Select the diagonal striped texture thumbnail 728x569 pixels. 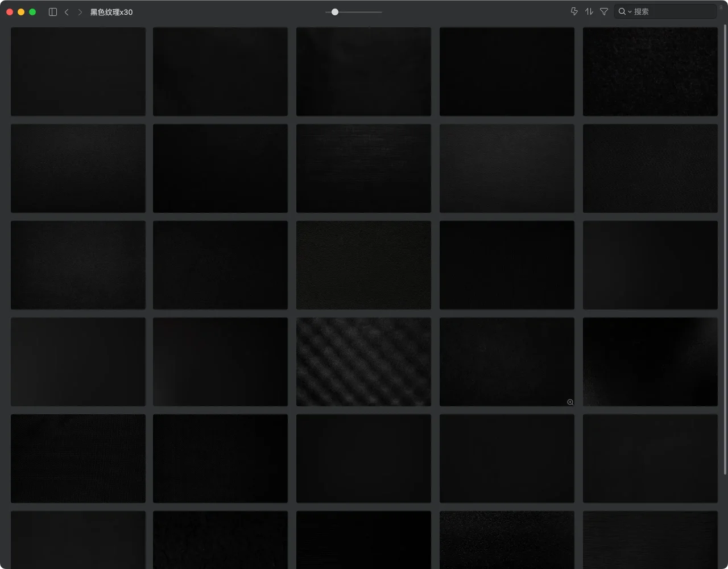click(363, 362)
